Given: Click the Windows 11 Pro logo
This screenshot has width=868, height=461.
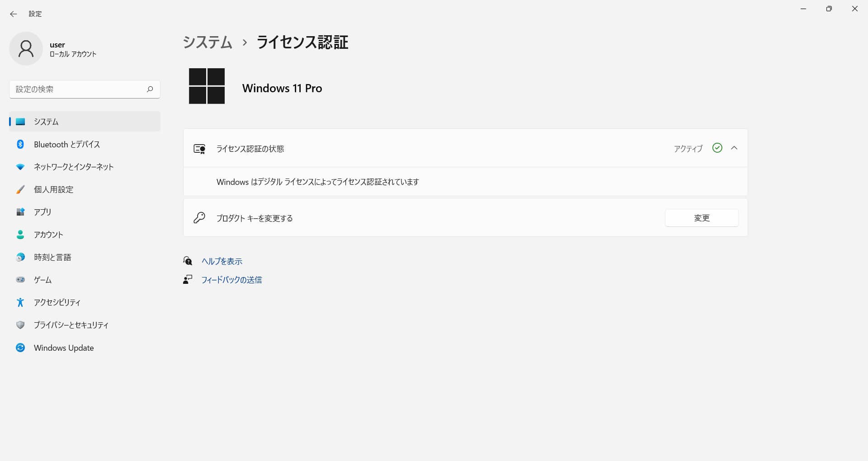Looking at the screenshot, I should (207, 86).
